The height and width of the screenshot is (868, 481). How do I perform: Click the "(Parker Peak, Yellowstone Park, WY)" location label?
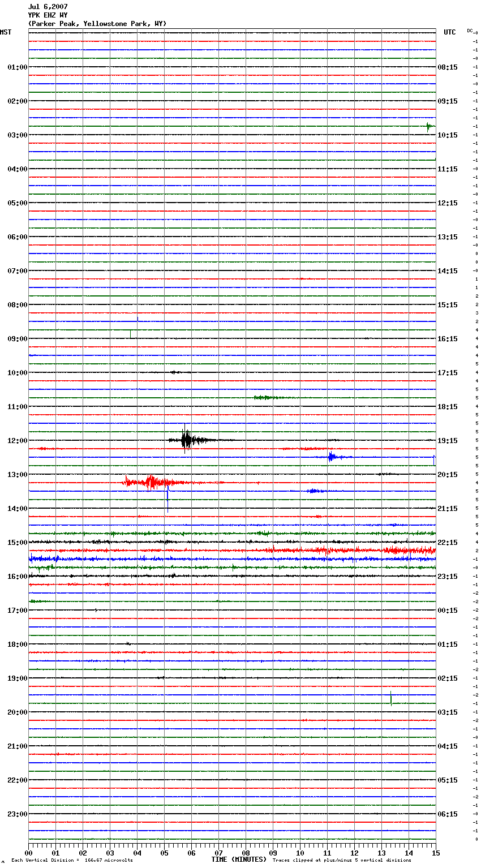[x=97, y=24]
